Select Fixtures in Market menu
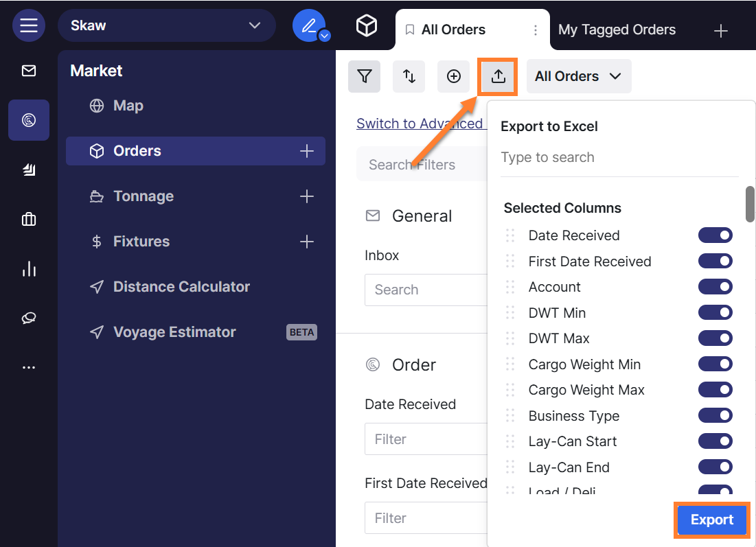Image resolution: width=756 pixels, height=547 pixels. [x=141, y=242]
